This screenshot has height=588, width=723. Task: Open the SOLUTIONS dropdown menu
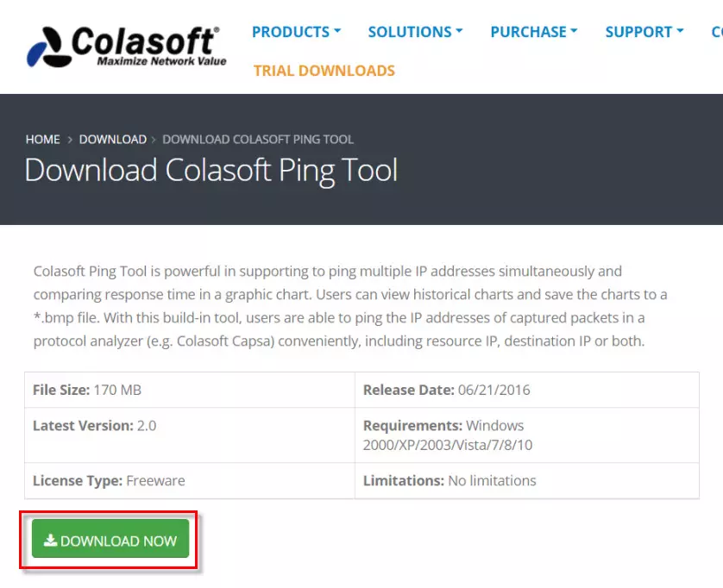click(415, 32)
